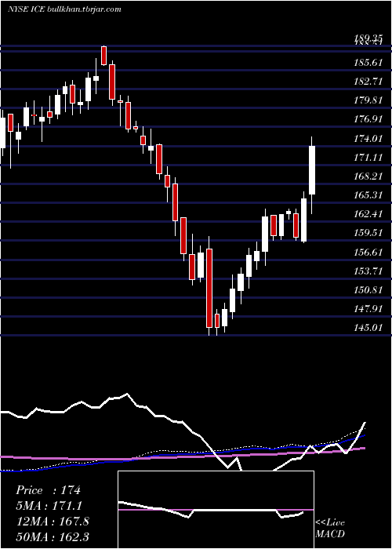Click the 'Price : 174' readout
This screenshot has width=392, height=549.
pyautogui.click(x=49, y=490)
